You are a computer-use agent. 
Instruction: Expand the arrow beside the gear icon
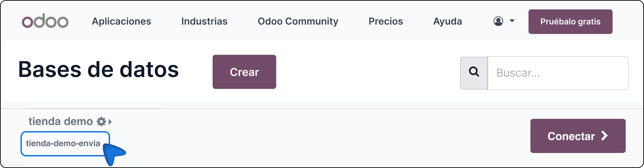(110, 122)
